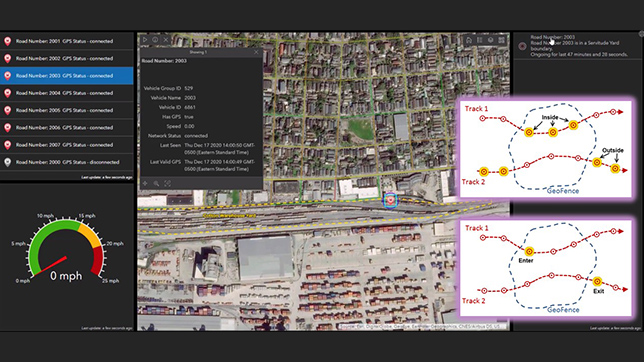644x362 pixels.
Task: Click the pin icon for Road Number 2003
Action: [7, 76]
